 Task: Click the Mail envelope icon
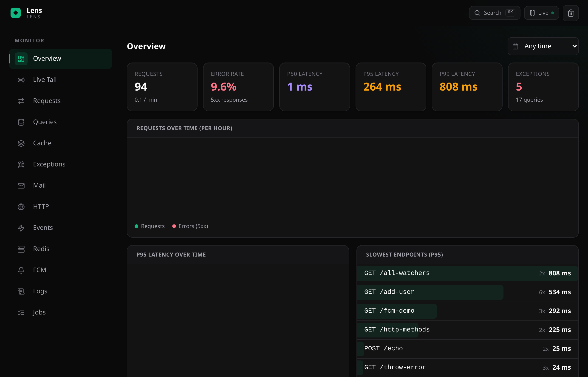tap(21, 186)
